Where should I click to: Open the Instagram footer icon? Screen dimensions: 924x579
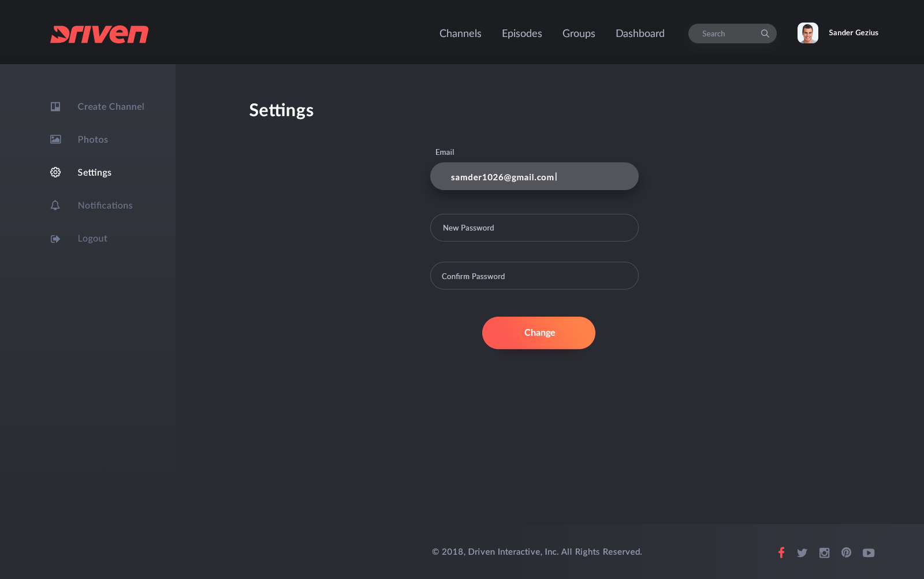click(x=824, y=553)
